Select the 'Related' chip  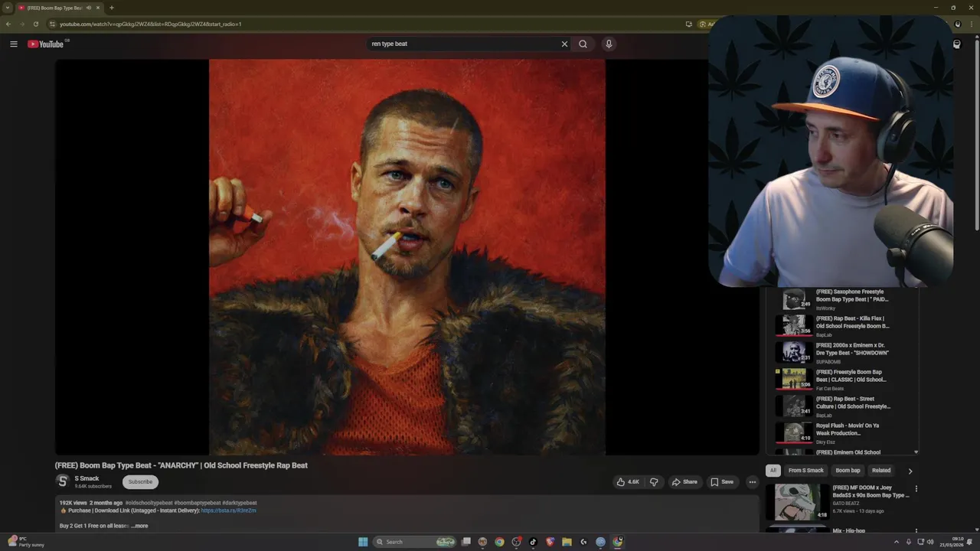(x=881, y=471)
